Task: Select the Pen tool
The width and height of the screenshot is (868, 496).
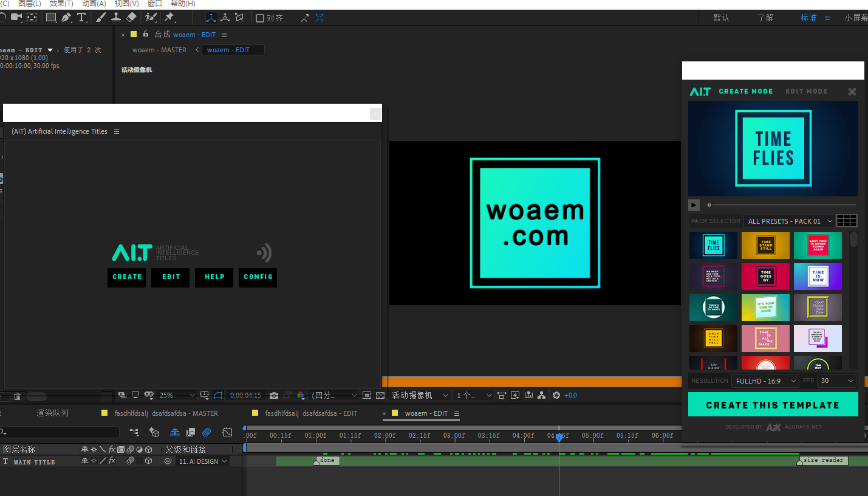Action: [x=66, y=18]
